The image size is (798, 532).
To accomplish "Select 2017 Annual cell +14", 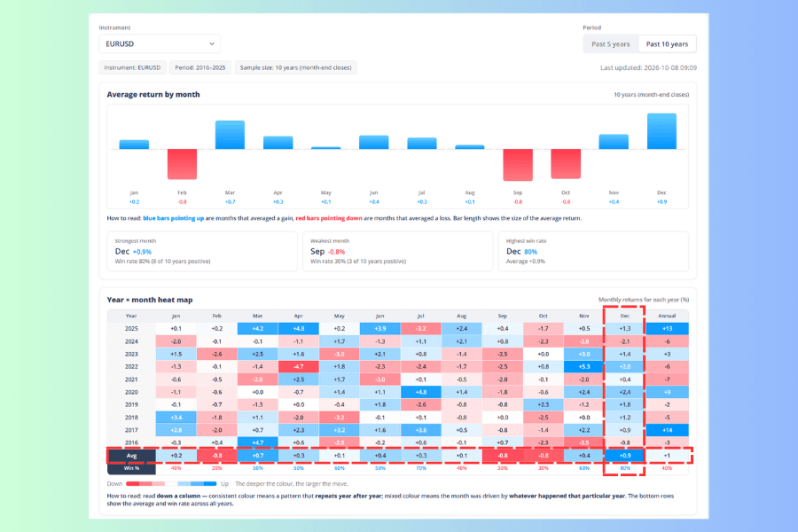I will pos(667,430).
